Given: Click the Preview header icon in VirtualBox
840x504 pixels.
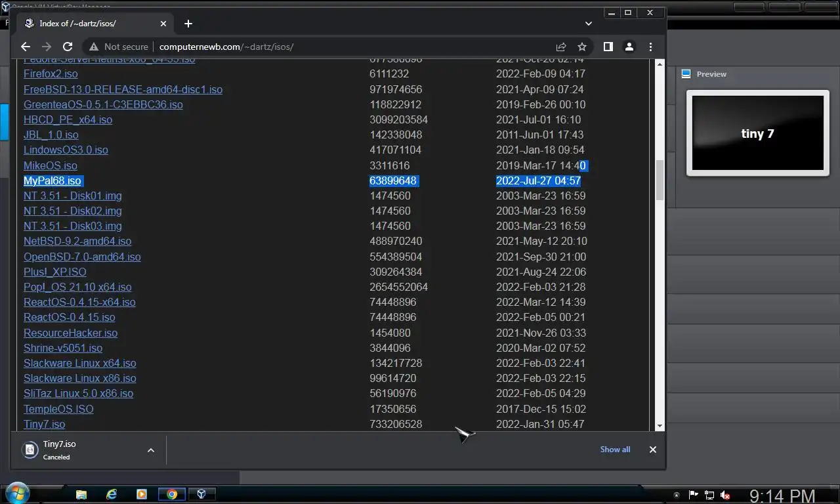Looking at the screenshot, I should point(686,73).
